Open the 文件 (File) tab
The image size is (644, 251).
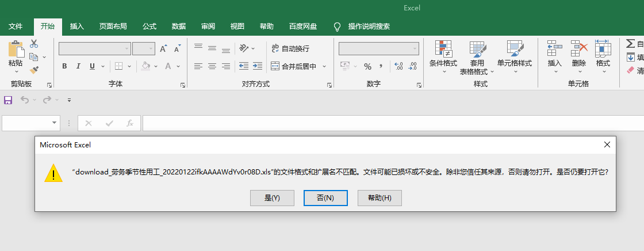[x=16, y=26]
